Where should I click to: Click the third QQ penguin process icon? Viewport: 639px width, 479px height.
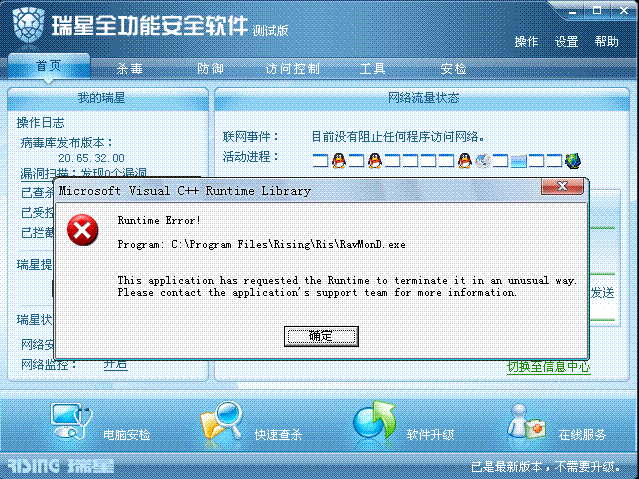(x=464, y=161)
